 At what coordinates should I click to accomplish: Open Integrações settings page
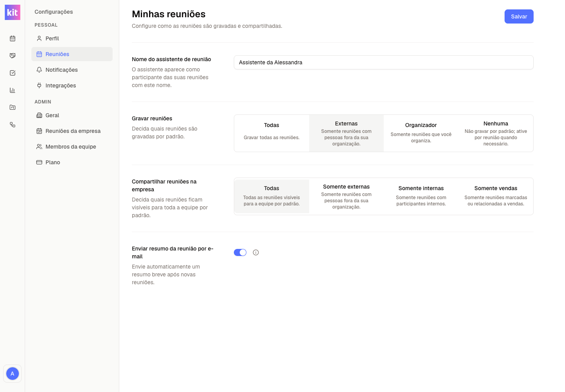(x=72, y=85)
